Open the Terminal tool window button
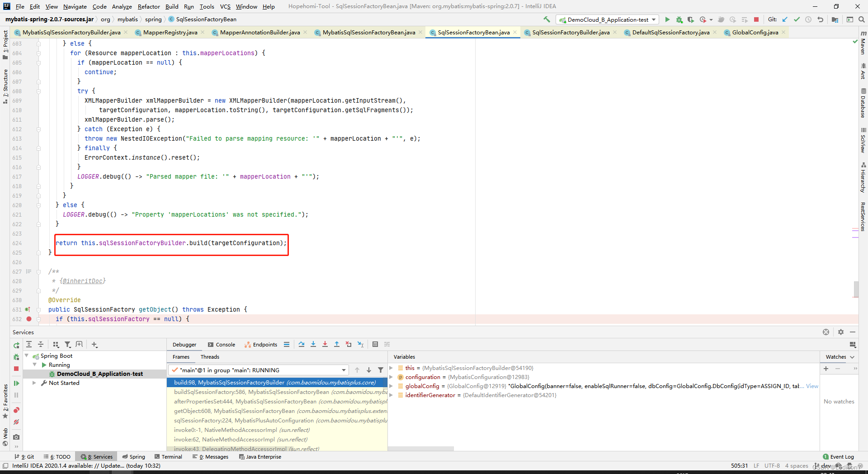This screenshot has height=474, width=868. tap(168, 457)
